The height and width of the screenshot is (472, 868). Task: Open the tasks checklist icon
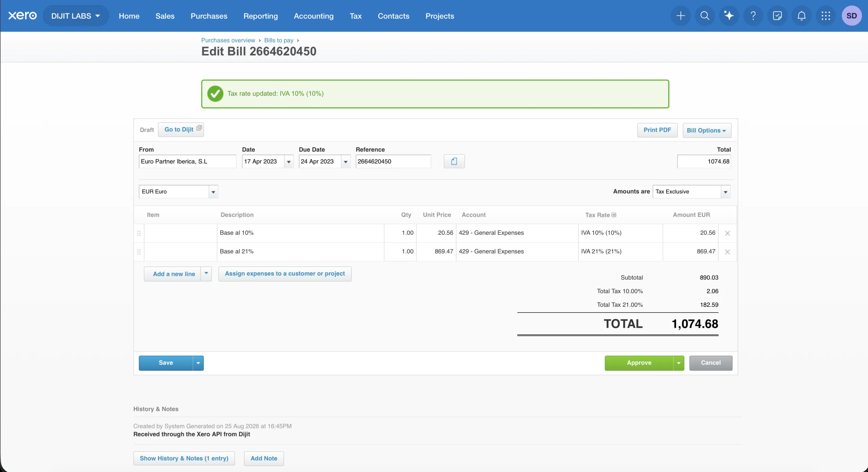click(777, 16)
